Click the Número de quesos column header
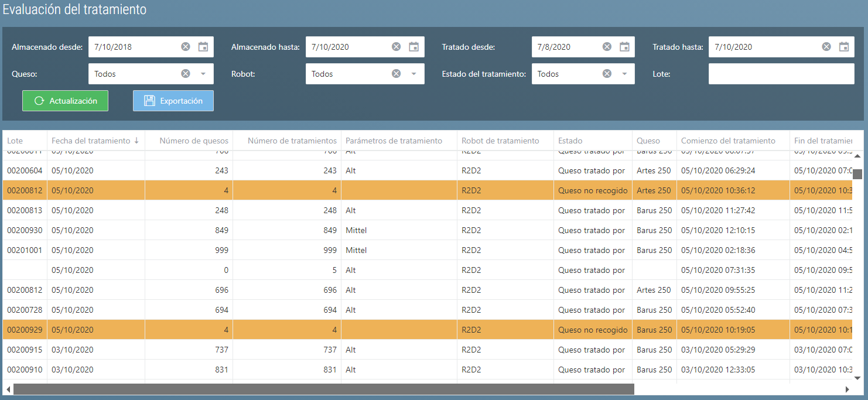 coord(194,141)
